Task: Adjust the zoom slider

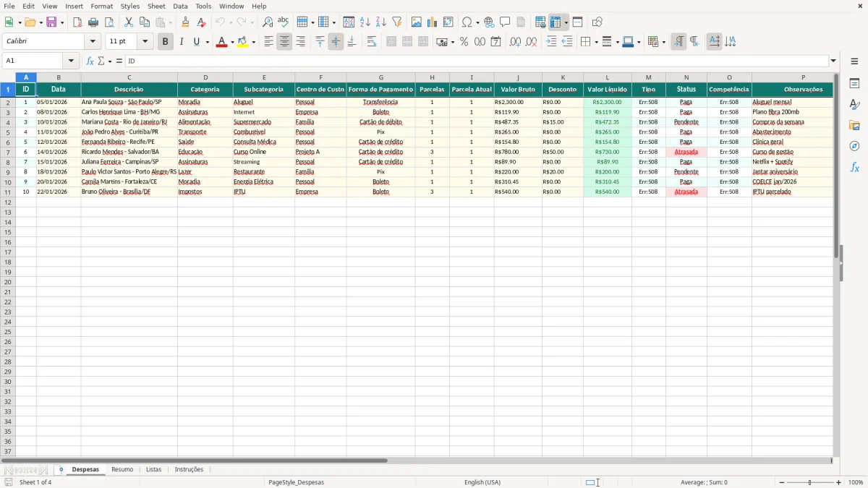Action: tap(809, 482)
